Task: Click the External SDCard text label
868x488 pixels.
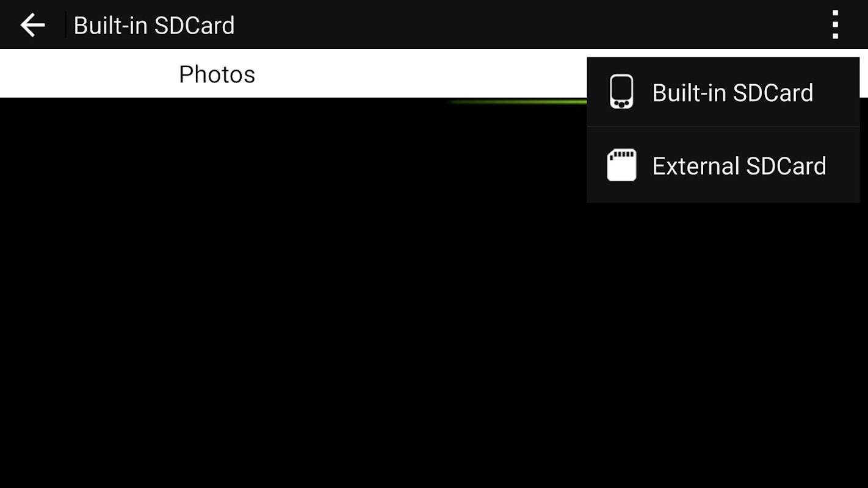Action: tap(739, 166)
